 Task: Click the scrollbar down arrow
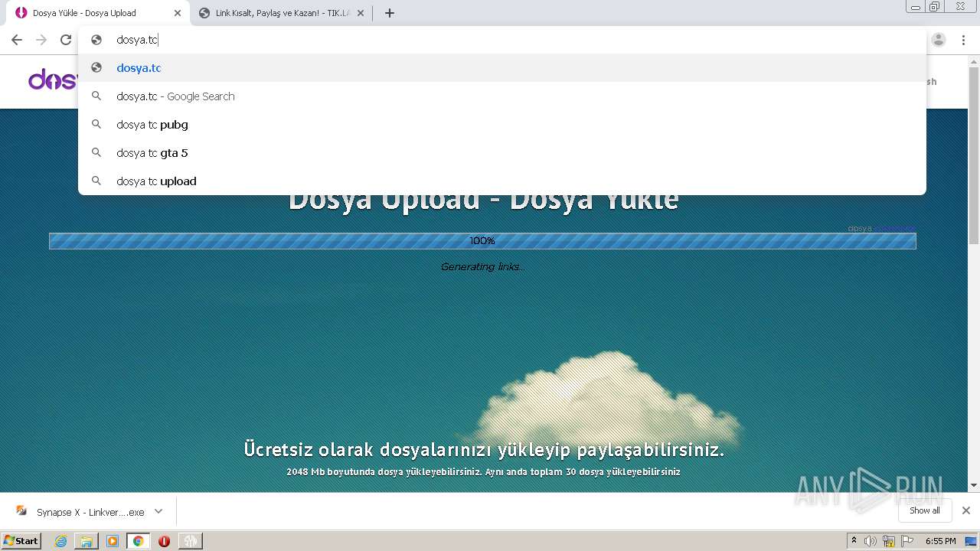click(x=973, y=485)
